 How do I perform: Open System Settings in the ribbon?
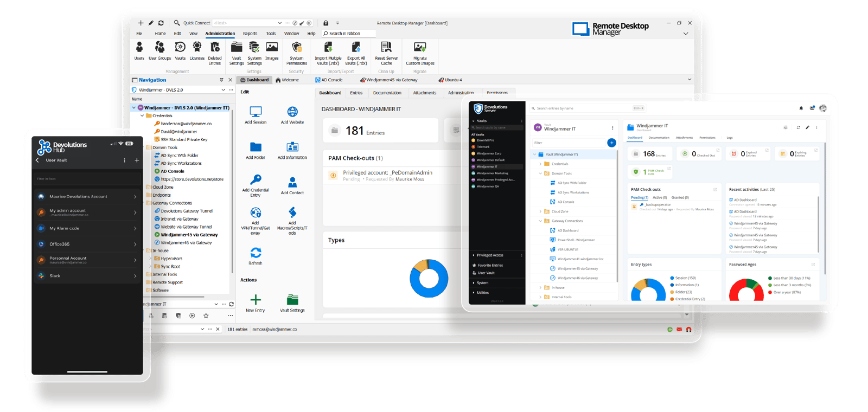[x=254, y=53]
